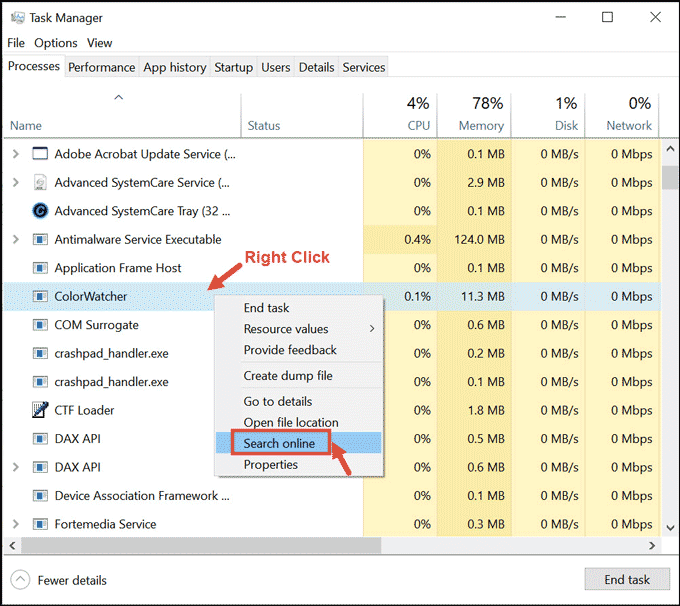Click the Advanced SystemCare Tray icon
Screen dimensions: 680x606
(x=40, y=211)
